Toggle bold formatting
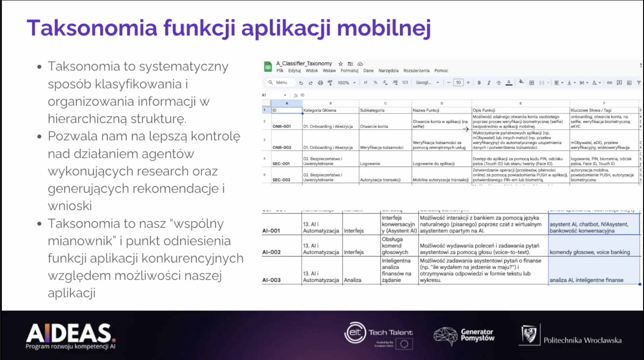 pyautogui.click(x=479, y=83)
